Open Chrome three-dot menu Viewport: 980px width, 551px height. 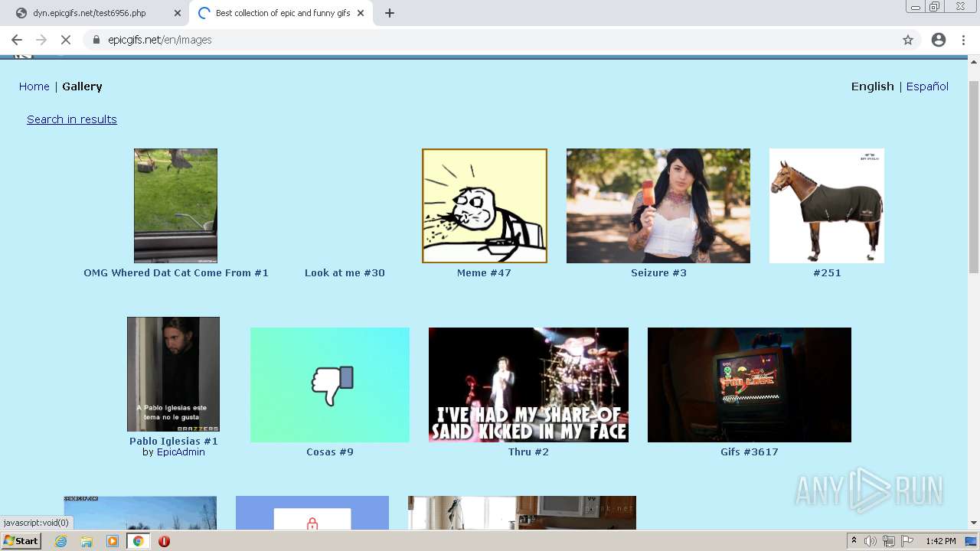coord(964,40)
